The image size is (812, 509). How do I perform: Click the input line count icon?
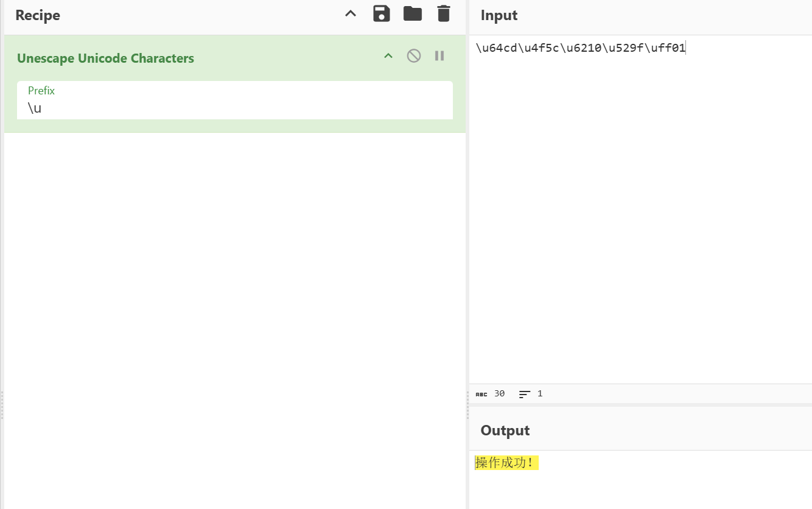[x=525, y=394]
